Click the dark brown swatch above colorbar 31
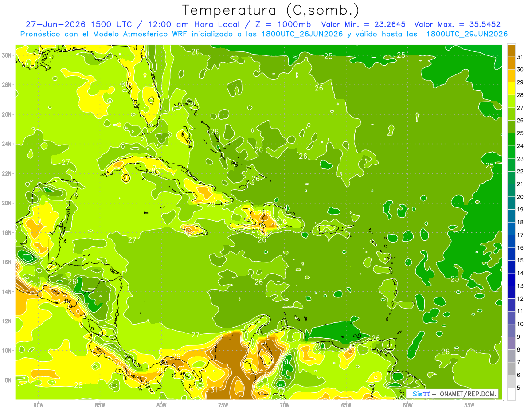 pyautogui.click(x=511, y=50)
